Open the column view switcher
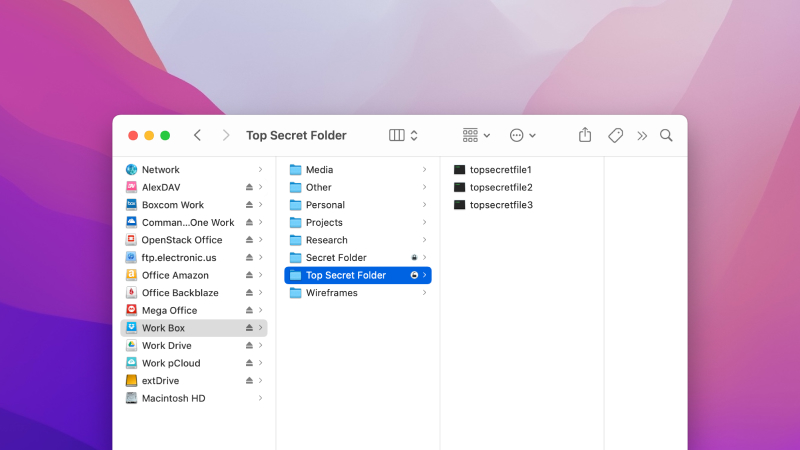The height and width of the screenshot is (450, 800). point(404,135)
